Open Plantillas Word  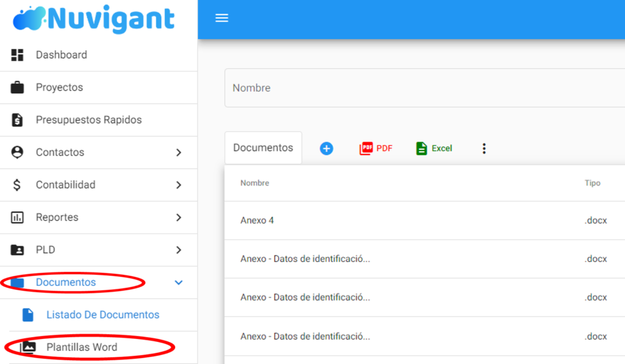pos(82,348)
